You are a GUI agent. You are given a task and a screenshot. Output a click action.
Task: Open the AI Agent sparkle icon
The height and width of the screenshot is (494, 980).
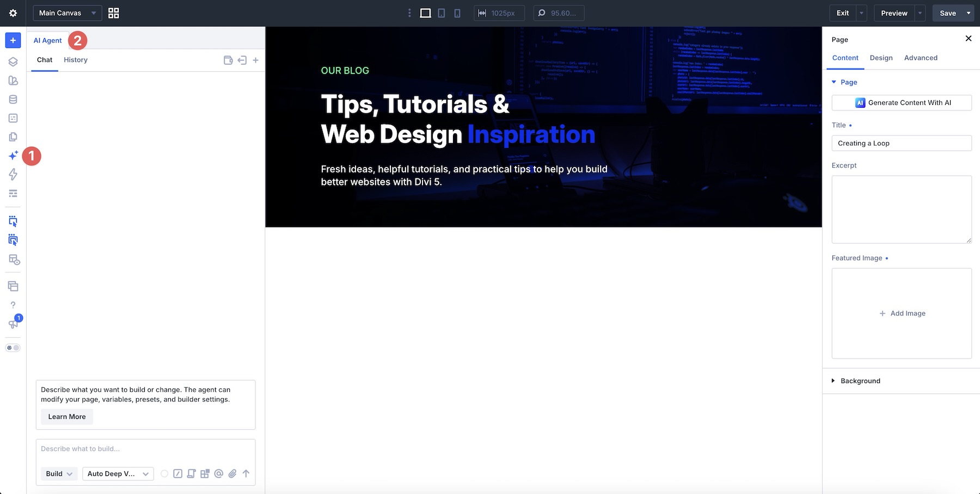click(13, 156)
